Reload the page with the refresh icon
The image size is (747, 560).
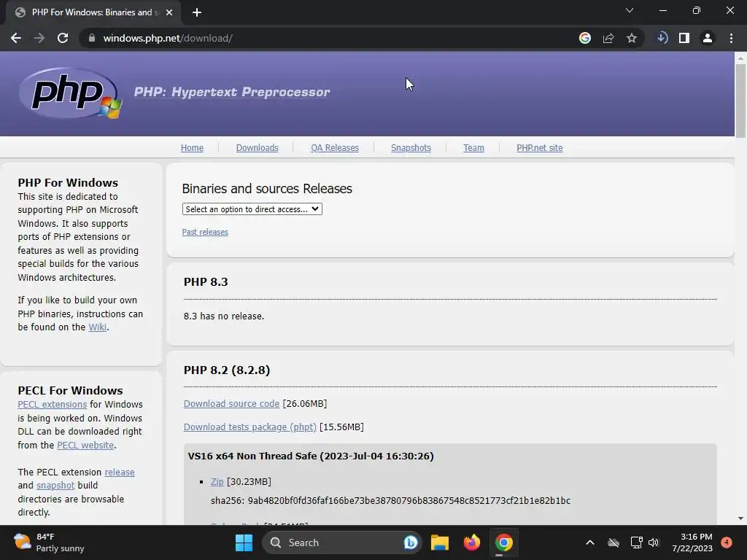point(63,38)
